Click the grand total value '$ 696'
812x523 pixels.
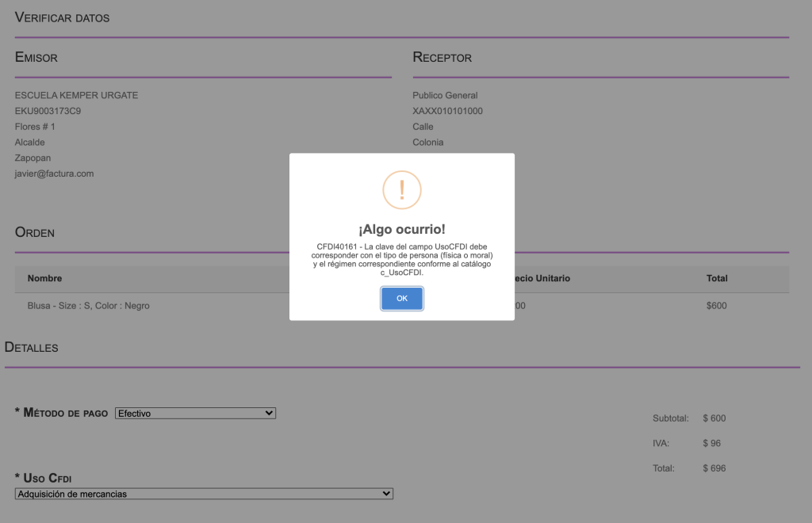(714, 468)
